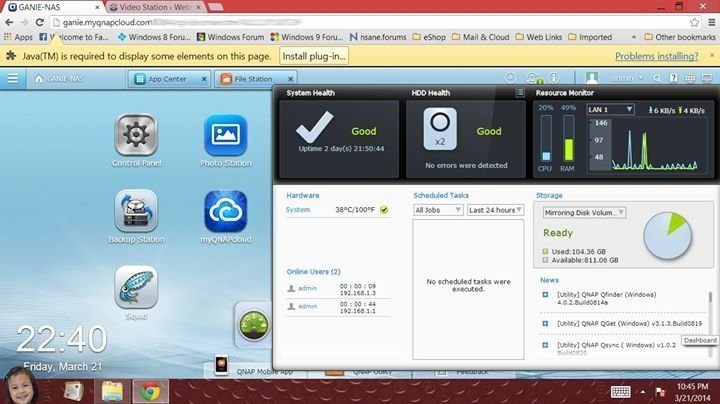Toggle the dashboard monitor icon
The width and height of the screenshot is (720, 404).
pyautogui.click(x=707, y=79)
